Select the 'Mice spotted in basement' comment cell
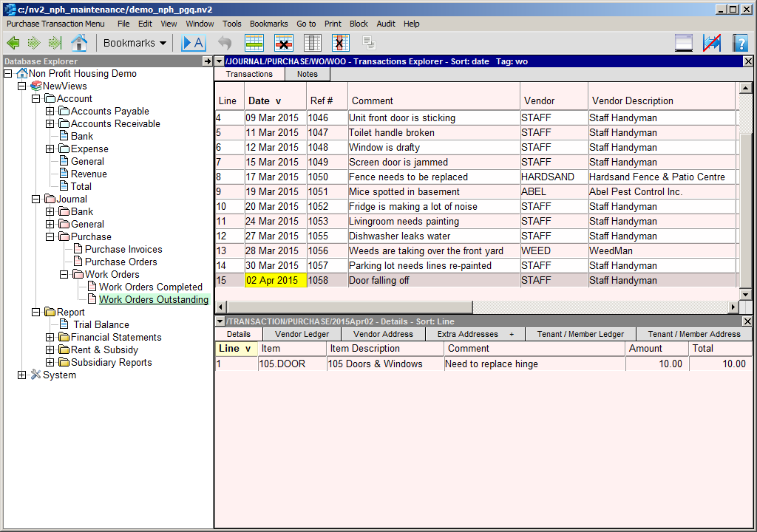The image size is (757, 532). tap(404, 192)
